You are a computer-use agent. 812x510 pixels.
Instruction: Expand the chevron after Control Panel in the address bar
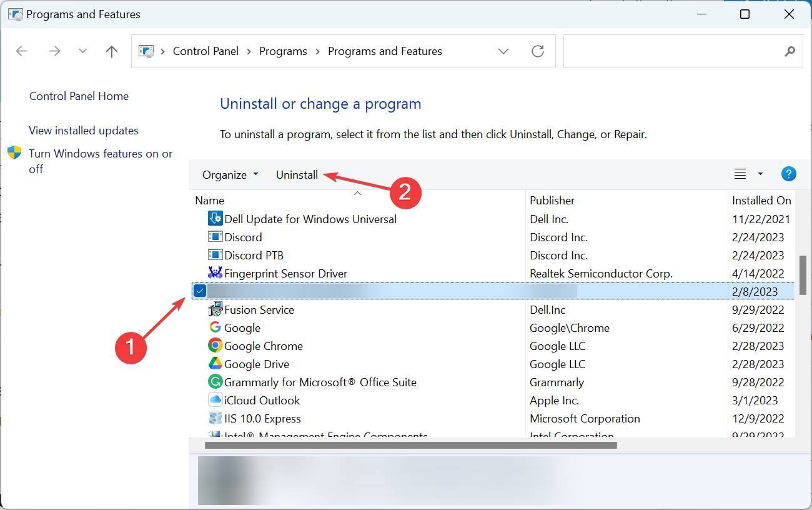(x=249, y=51)
